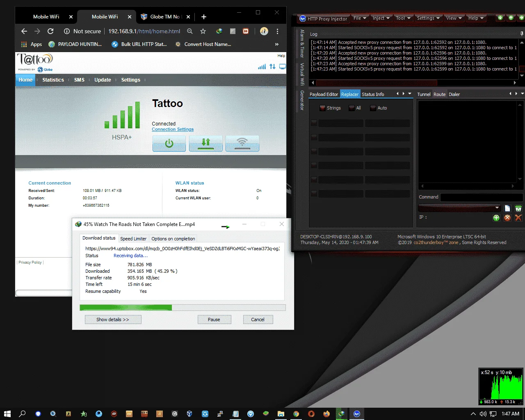Open Options on completion tab
Screen dimensions: 525x420
pyautogui.click(x=173, y=239)
